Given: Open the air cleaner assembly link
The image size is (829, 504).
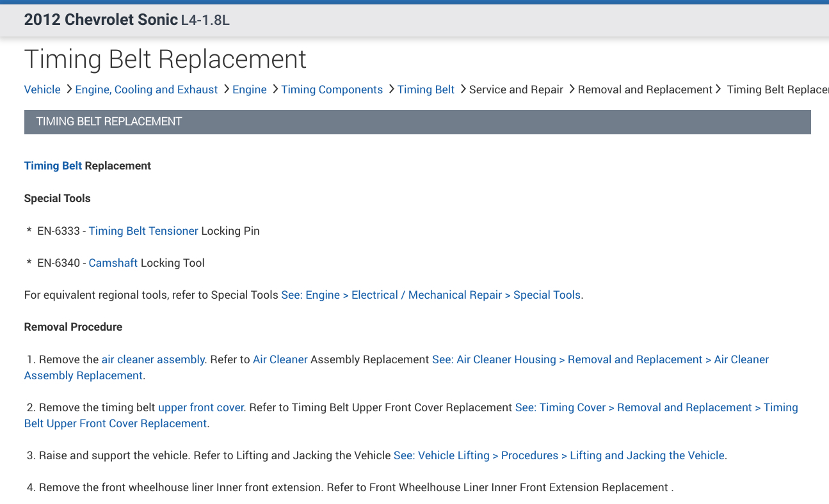Looking at the screenshot, I should pyautogui.click(x=153, y=359).
